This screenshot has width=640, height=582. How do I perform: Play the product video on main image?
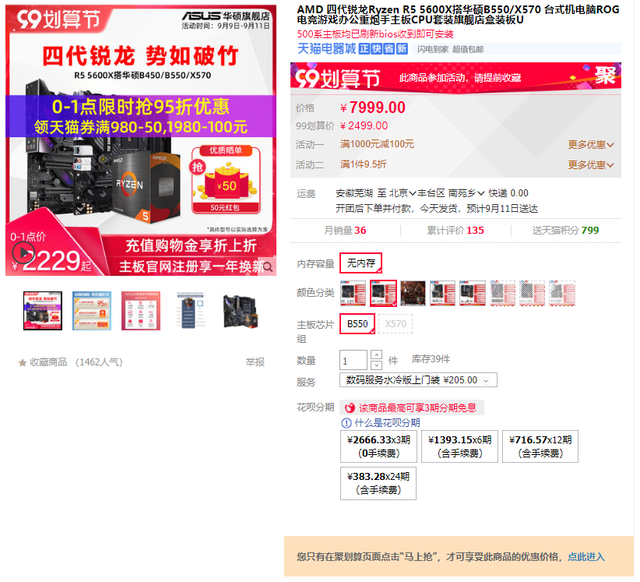coord(23,253)
